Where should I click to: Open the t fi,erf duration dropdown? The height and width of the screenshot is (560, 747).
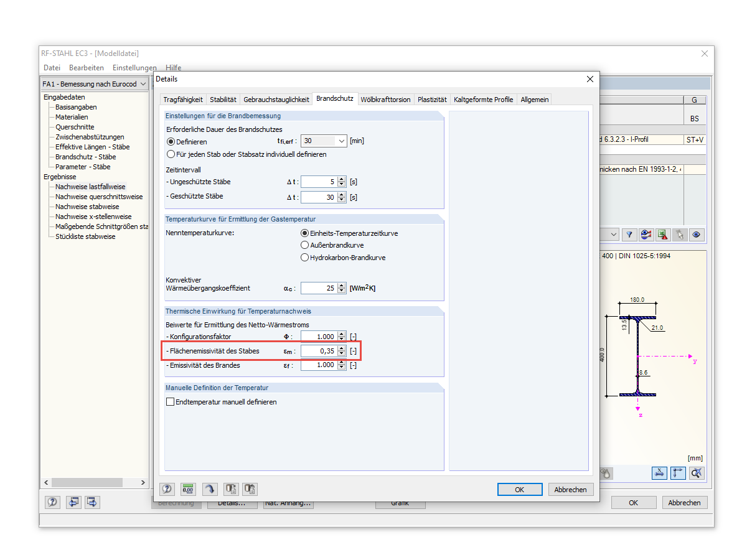[341, 141]
